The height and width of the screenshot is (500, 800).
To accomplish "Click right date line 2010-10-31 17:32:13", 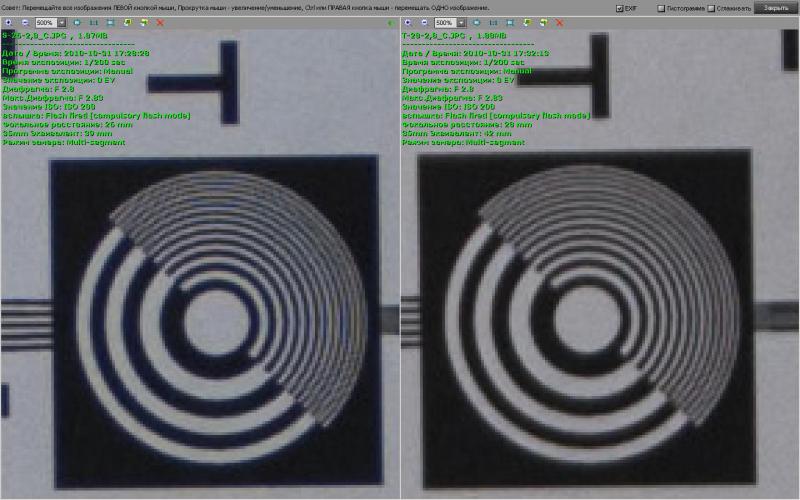I will (x=475, y=53).
